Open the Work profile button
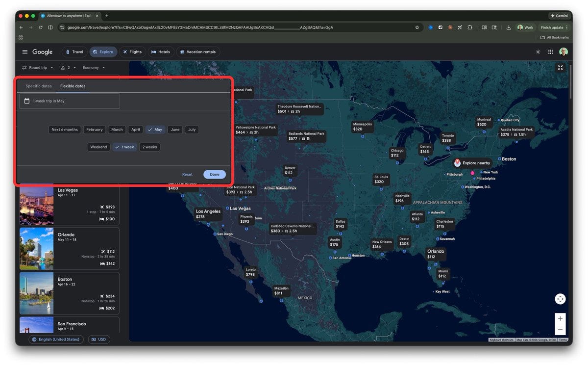 point(525,27)
